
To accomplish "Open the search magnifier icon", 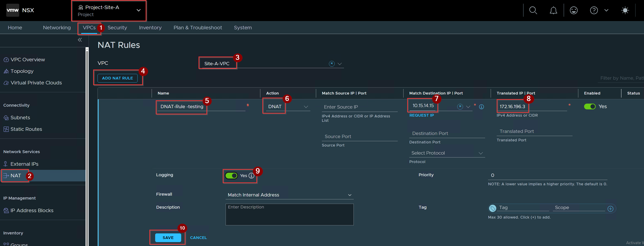I will click(x=533, y=10).
